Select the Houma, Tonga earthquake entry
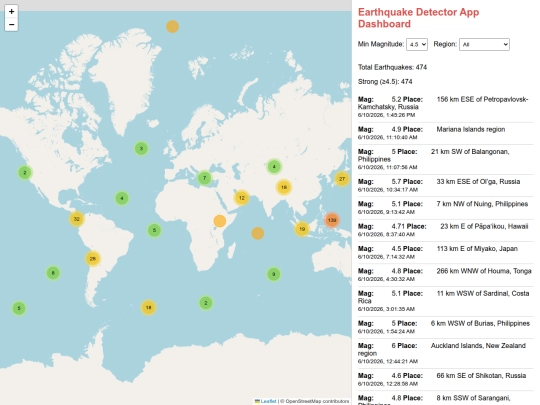 pos(446,275)
